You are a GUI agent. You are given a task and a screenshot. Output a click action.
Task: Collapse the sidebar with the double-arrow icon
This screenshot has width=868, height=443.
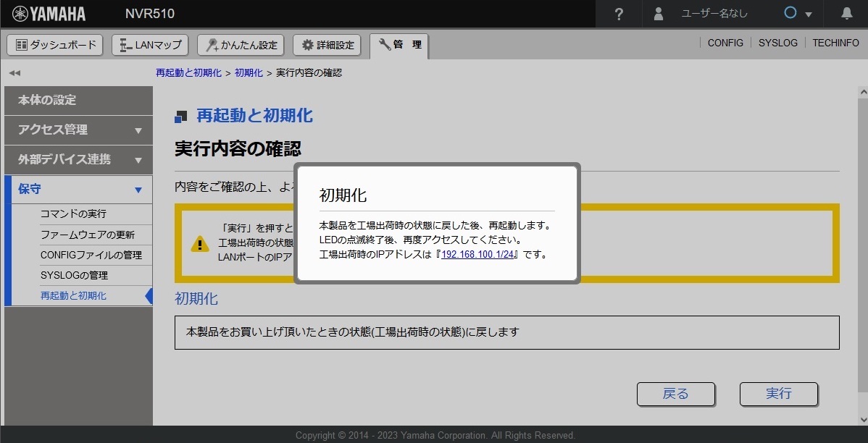[14, 73]
